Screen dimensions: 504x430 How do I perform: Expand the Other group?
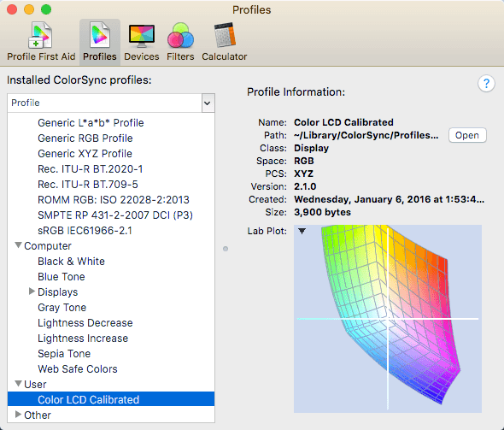pyautogui.click(x=18, y=415)
